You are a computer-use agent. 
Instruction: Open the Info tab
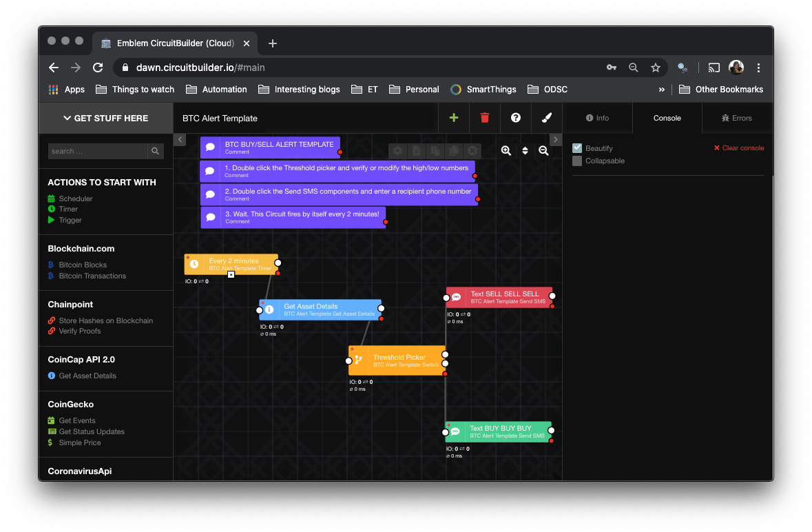[x=597, y=118]
